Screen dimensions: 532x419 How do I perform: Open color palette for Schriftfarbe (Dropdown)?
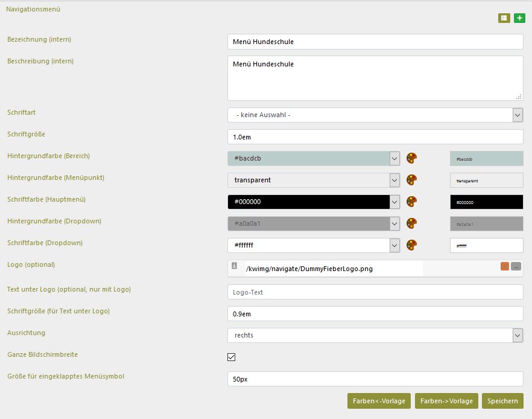[412, 245]
